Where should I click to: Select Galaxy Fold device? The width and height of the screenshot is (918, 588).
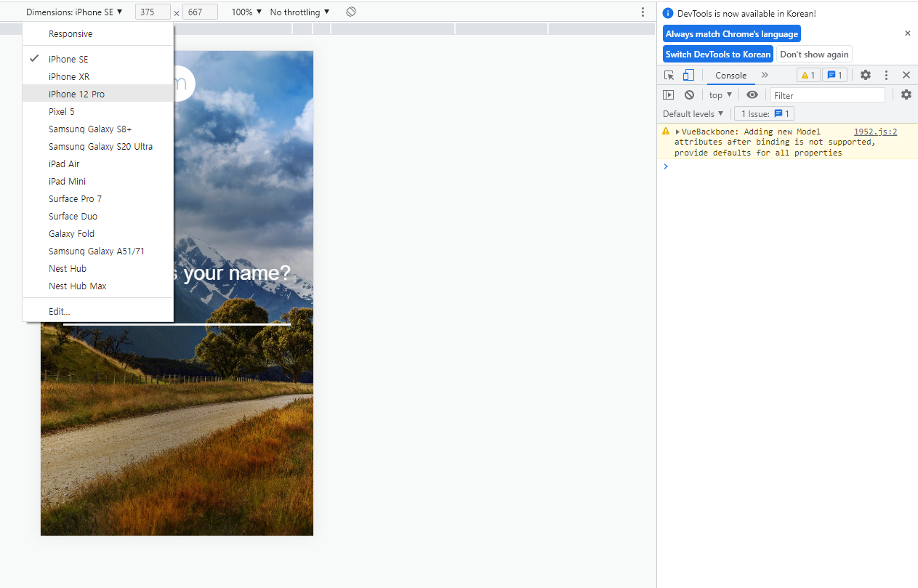[x=98, y=234]
